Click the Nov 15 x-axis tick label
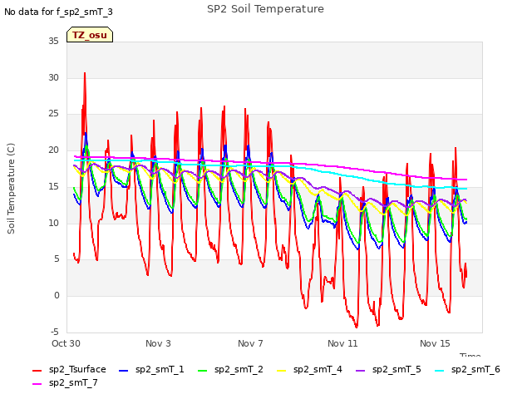 (435, 343)
